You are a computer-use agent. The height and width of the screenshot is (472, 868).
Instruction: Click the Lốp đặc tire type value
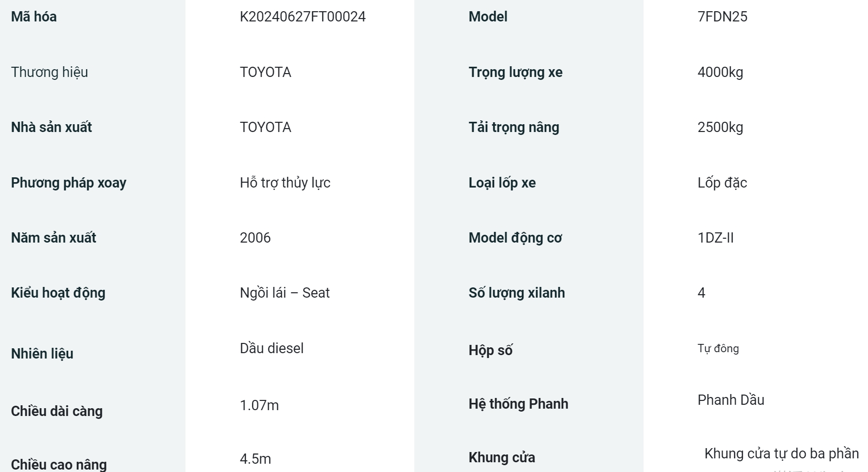tap(722, 183)
